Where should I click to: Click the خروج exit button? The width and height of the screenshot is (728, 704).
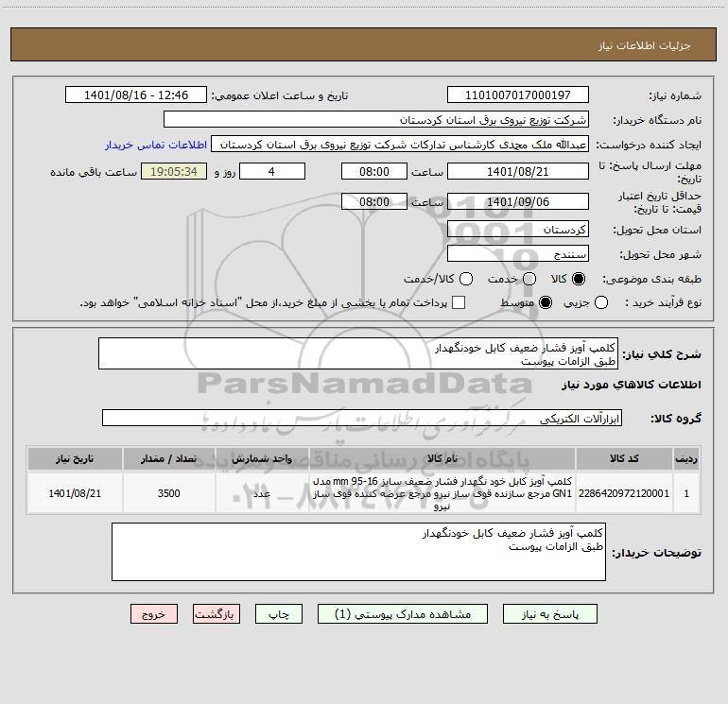[154, 614]
